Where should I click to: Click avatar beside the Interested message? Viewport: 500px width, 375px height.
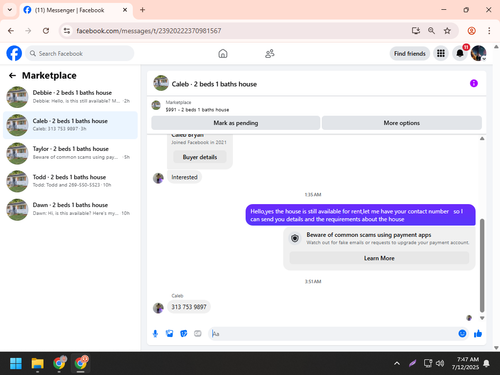(158, 178)
